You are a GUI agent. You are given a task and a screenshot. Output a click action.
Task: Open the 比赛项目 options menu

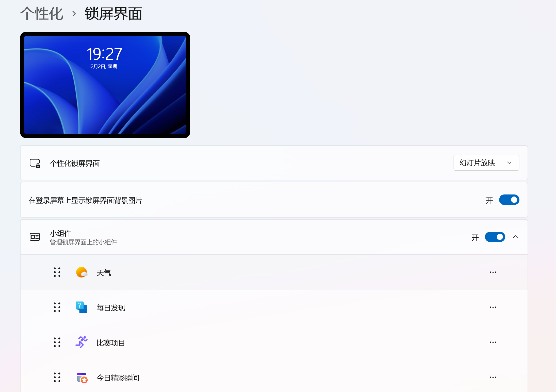493,342
